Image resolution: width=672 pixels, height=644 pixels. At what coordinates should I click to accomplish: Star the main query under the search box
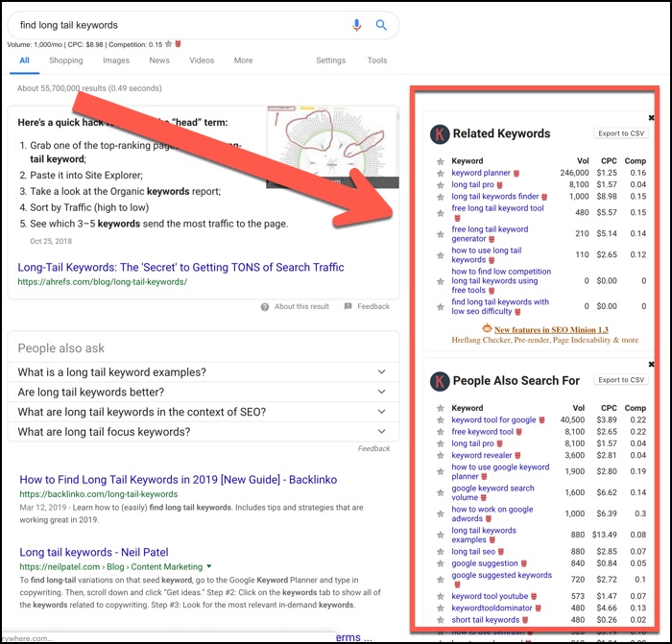[x=168, y=44]
